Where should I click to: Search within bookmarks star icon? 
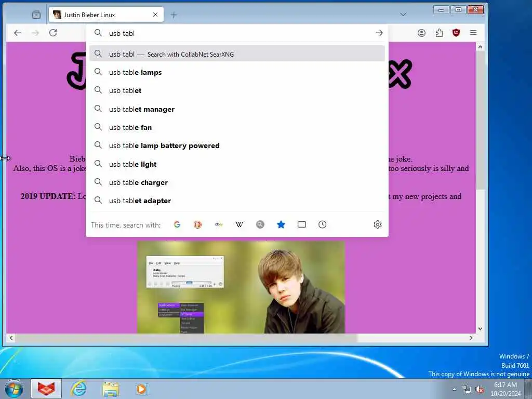281,224
